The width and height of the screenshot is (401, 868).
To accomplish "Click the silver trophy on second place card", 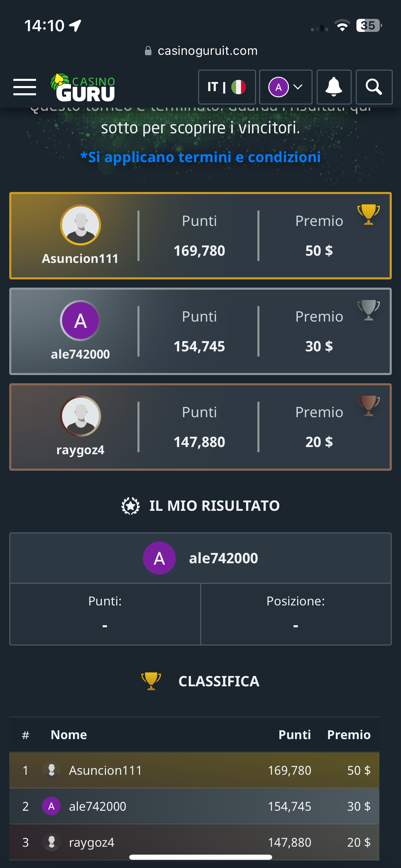I will coord(368,310).
